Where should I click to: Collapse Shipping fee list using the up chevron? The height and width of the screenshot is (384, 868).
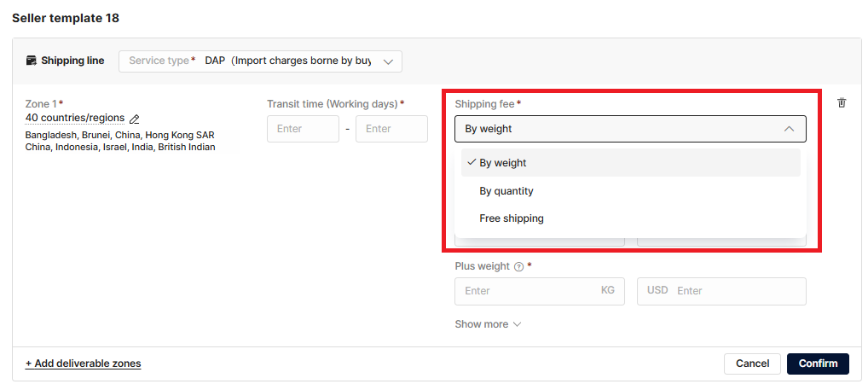(x=789, y=129)
